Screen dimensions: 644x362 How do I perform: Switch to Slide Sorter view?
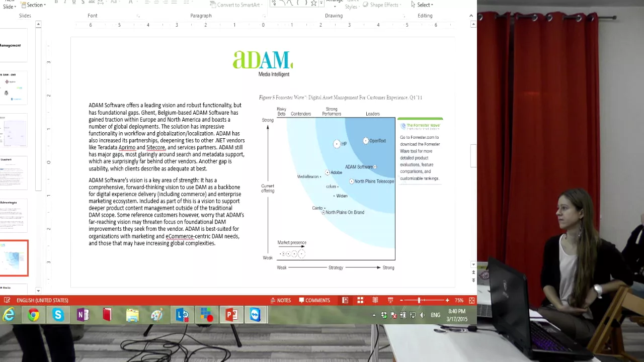360,300
